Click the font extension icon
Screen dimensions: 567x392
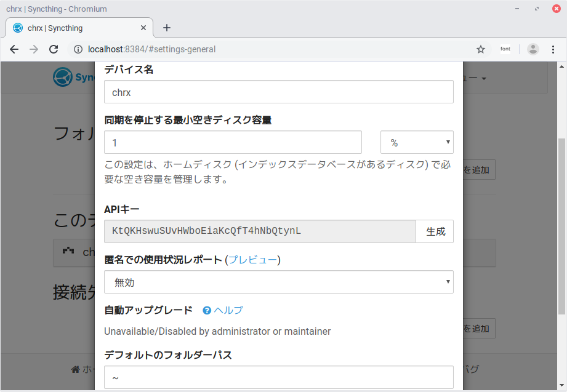click(505, 49)
